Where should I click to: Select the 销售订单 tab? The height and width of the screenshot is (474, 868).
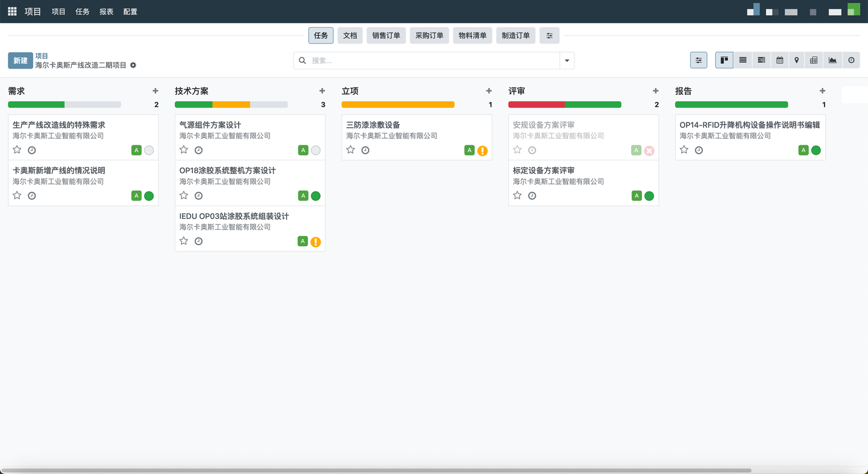point(386,36)
